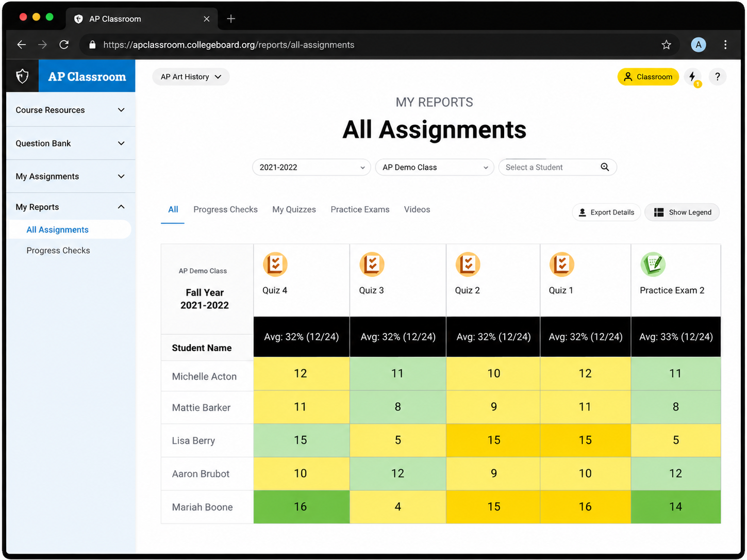The height and width of the screenshot is (560, 747).
Task: Open the Practice Exam 2 icon
Action: click(x=653, y=265)
